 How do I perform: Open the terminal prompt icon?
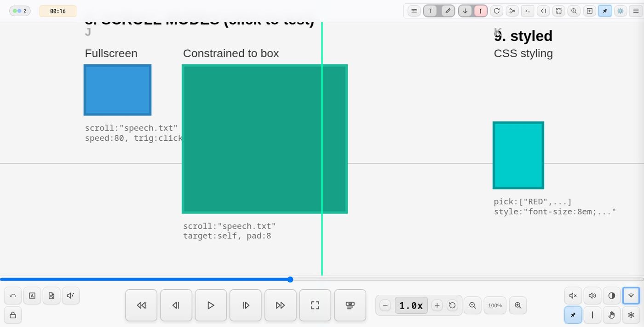tap(528, 11)
